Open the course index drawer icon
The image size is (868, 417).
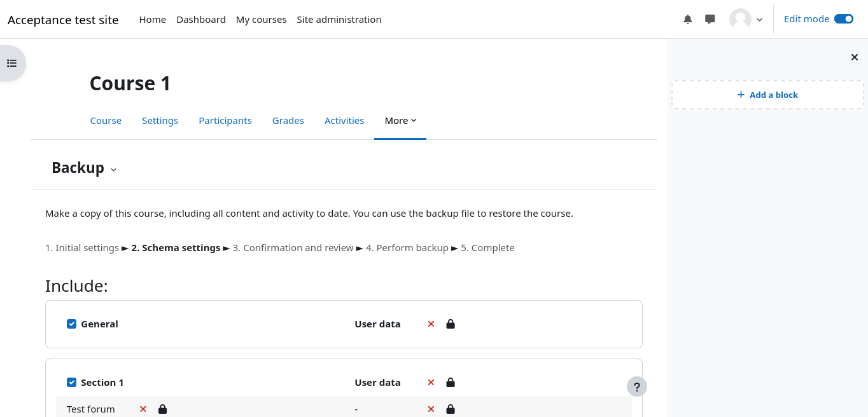(x=11, y=63)
